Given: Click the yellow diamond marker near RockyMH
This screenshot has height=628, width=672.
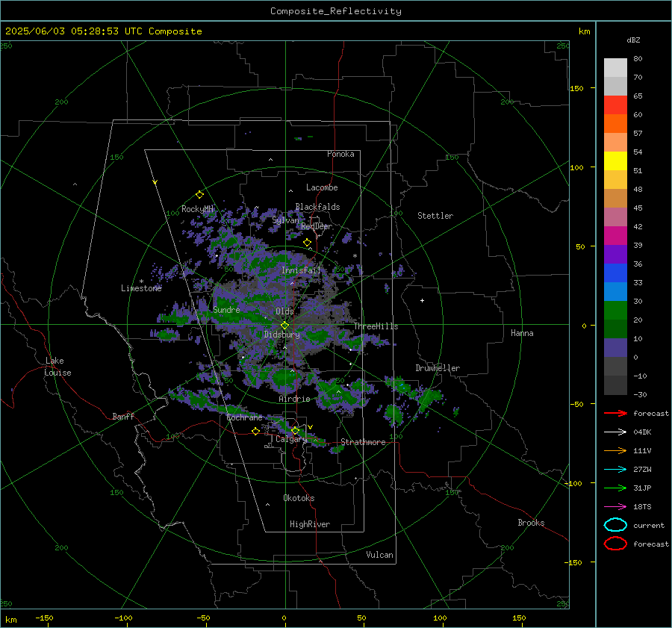Looking at the screenshot, I should click(199, 195).
